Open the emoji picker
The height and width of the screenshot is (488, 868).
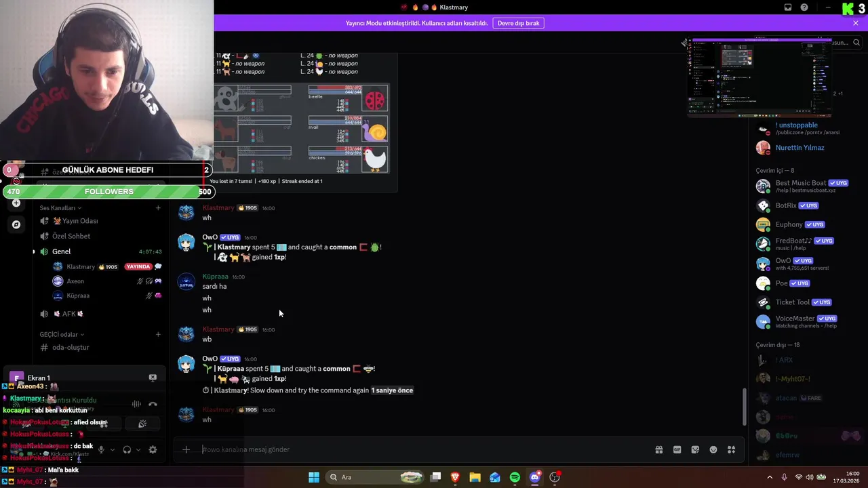click(x=713, y=449)
